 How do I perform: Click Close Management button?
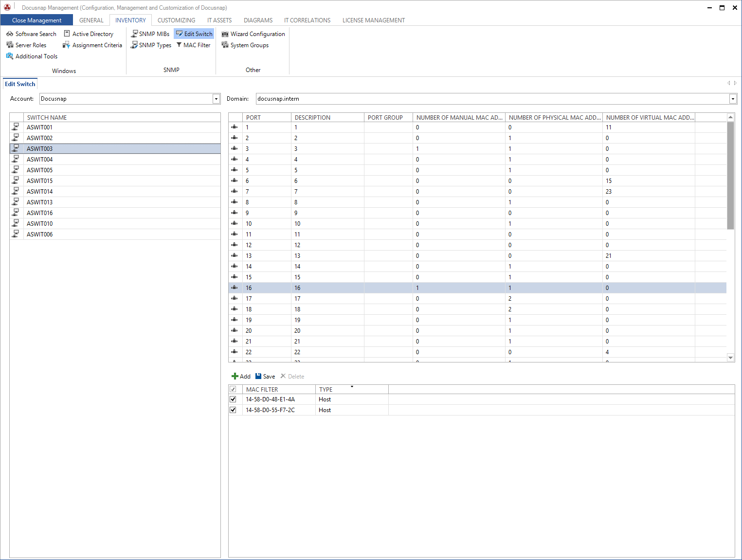36,20
